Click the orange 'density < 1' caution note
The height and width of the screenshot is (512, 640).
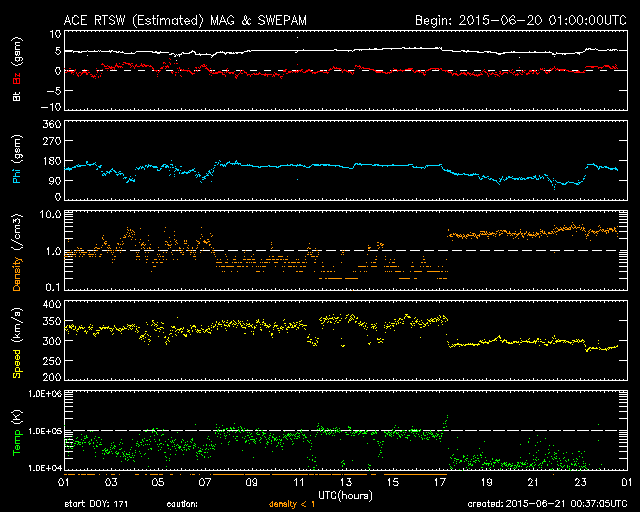pos(292,504)
